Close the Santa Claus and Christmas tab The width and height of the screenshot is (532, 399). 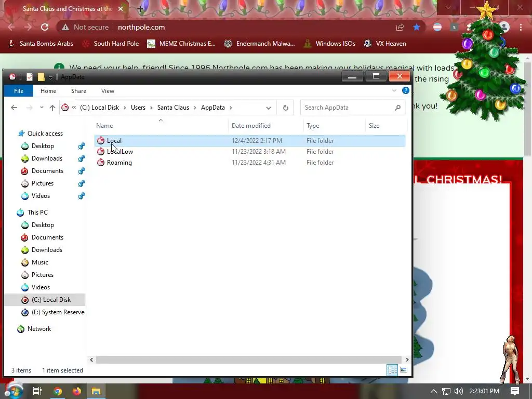121,9
